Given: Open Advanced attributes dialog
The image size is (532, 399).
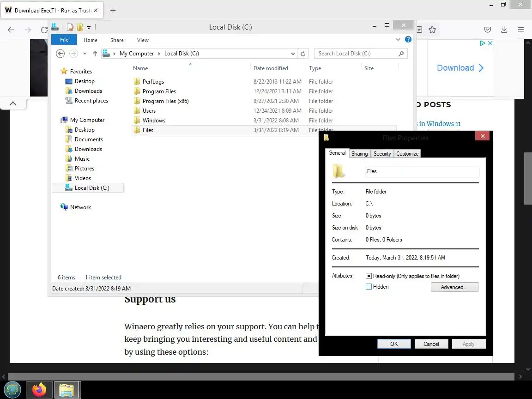Looking at the screenshot, I should coord(454,287).
